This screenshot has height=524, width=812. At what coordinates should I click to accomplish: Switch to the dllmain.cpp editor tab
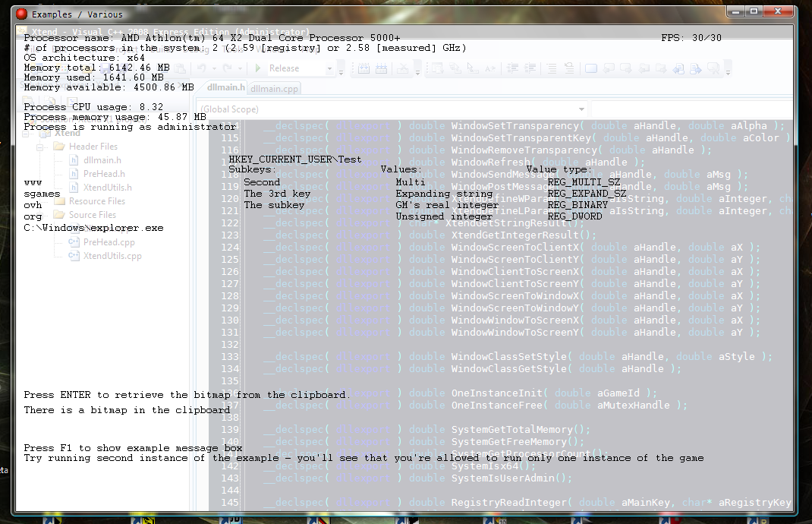click(274, 89)
